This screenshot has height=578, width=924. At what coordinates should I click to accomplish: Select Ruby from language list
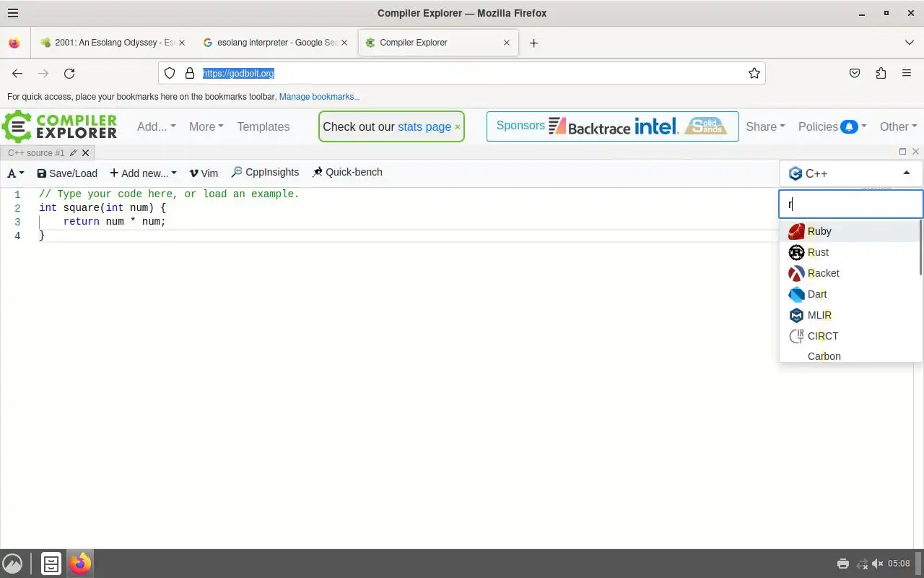(x=849, y=231)
